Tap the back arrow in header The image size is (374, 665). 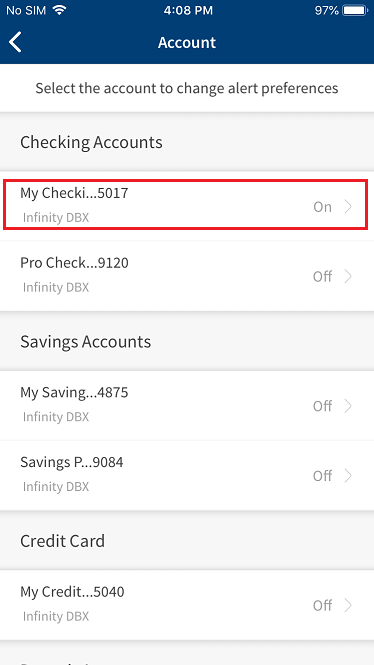15,42
